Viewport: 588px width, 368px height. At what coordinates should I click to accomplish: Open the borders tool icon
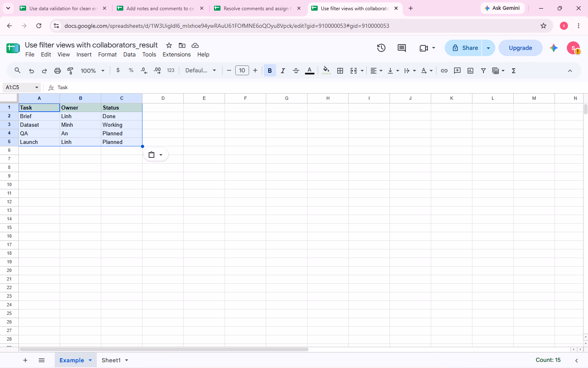point(340,71)
